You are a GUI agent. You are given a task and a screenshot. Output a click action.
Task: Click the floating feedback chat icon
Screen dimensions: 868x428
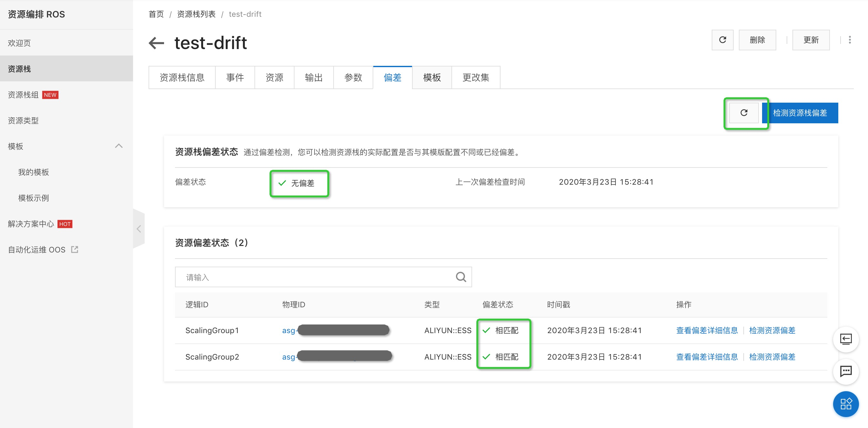[846, 372]
